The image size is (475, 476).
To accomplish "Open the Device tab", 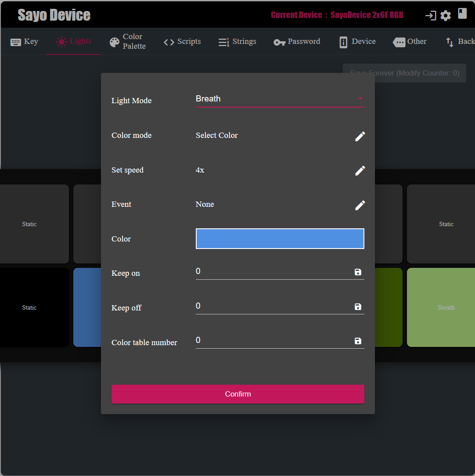I will [x=357, y=42].
